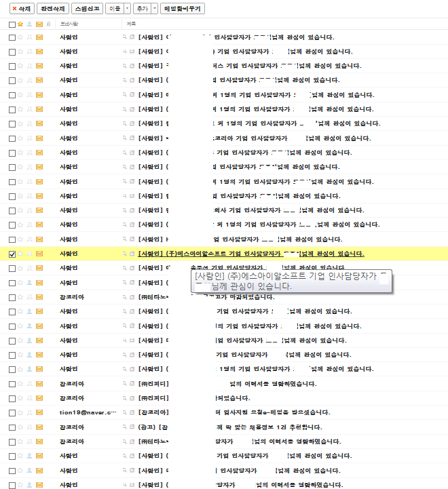Click the new-window icon on the tion19@naver.c… row
The image size is (448, 489).
tap(132, 412)
